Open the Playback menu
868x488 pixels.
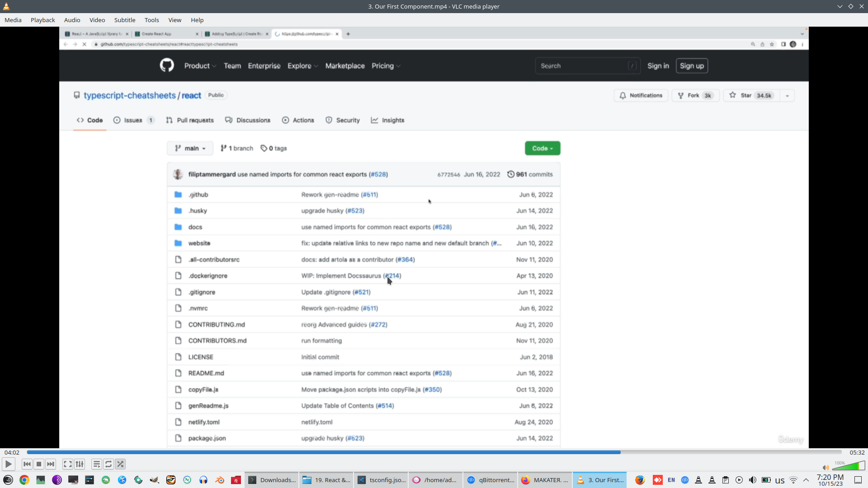pyautogui.click(x=42, y=20)
